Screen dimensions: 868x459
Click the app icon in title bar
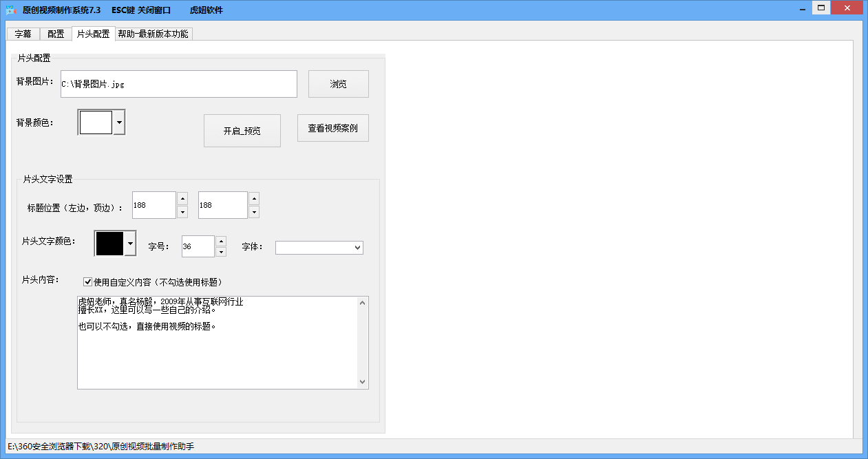(x=10, y=10)
